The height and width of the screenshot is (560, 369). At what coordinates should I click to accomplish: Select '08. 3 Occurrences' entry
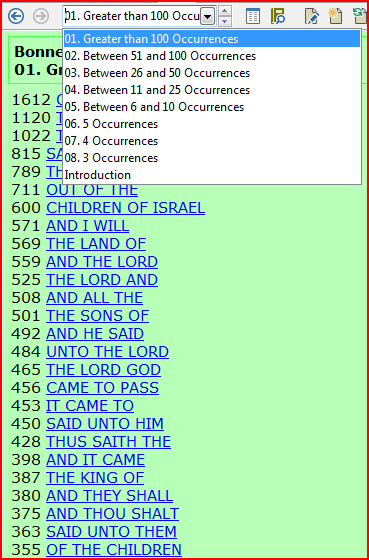(212, 158)
